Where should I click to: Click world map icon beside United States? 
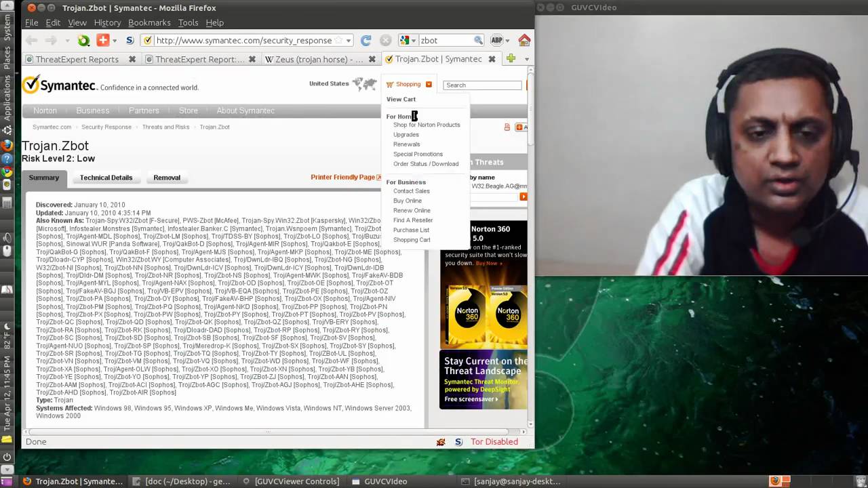click(364, 84)
